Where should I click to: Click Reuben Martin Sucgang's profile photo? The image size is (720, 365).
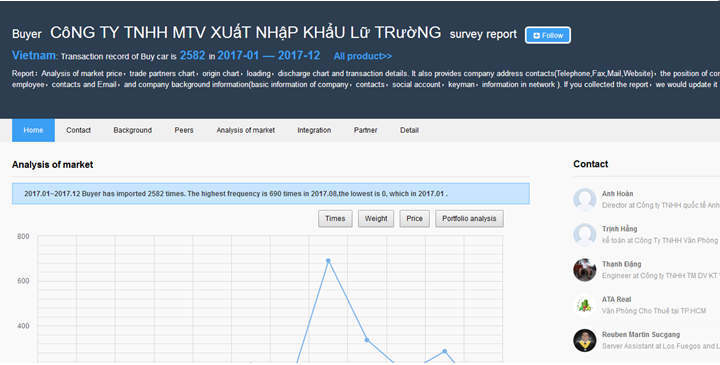[x=585, y=340]
